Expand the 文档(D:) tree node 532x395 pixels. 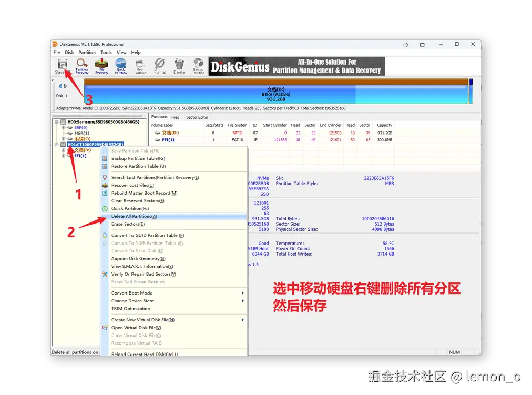(x=63, y=150)
